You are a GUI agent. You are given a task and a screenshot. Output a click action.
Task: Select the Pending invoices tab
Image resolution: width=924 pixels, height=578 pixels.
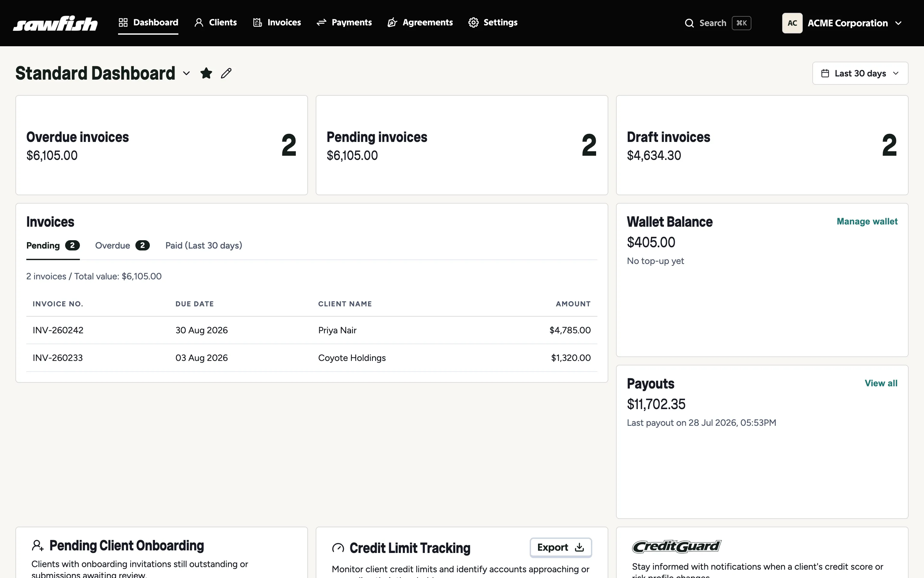coord(53,245)
